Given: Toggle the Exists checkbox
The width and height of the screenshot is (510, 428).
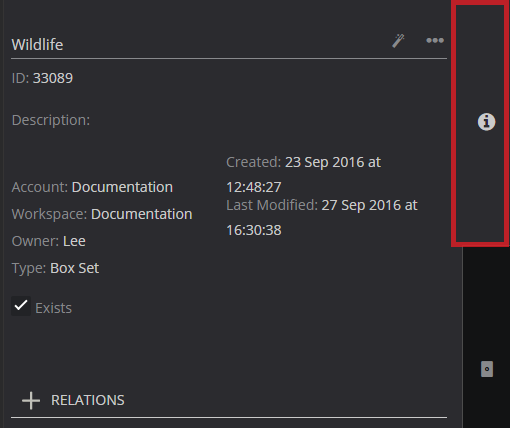Looking at the screenshot, I should pyautogui.click(x=21, y=306).
